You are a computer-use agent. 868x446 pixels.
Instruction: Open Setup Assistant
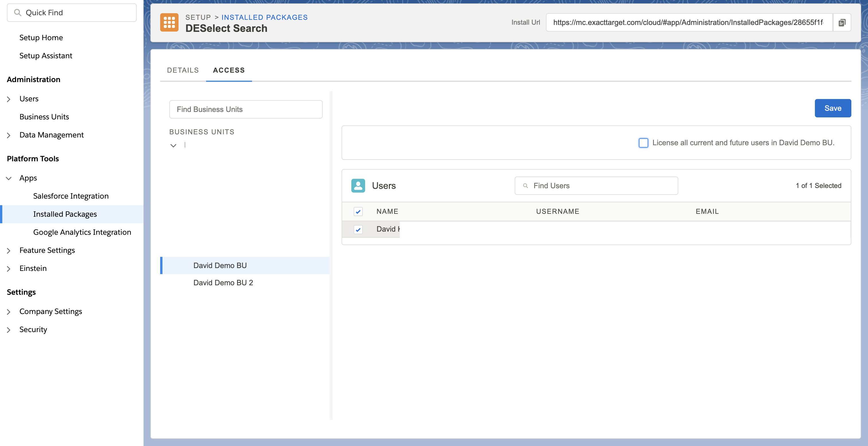46,56
